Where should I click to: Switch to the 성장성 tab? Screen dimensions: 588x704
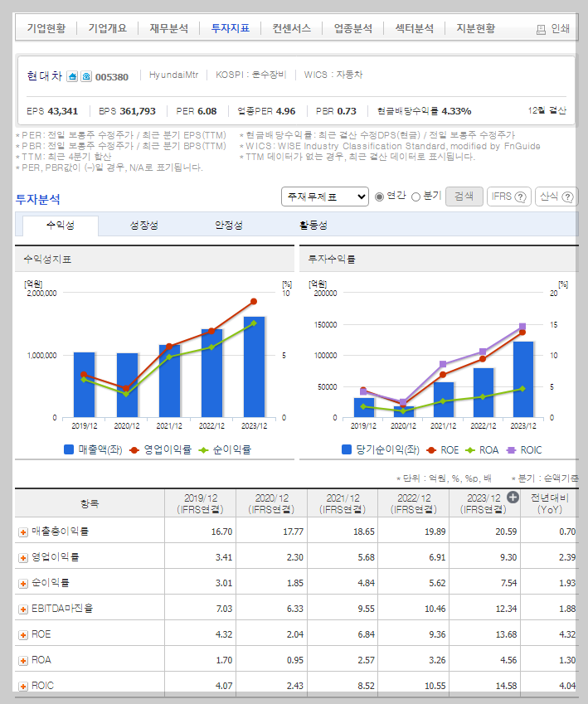(144, 226)
